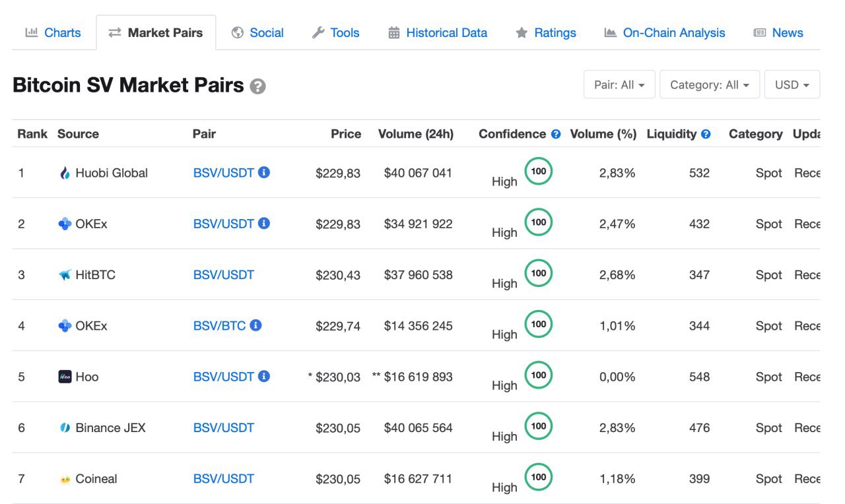Click the Binance JEX logo
Screen dimensions: 845x504
[65, 428]
